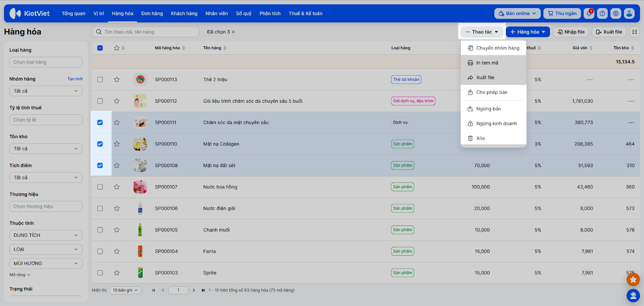Open the user account avatar icon
The image size is (644, 306).
tap(629, 13)
